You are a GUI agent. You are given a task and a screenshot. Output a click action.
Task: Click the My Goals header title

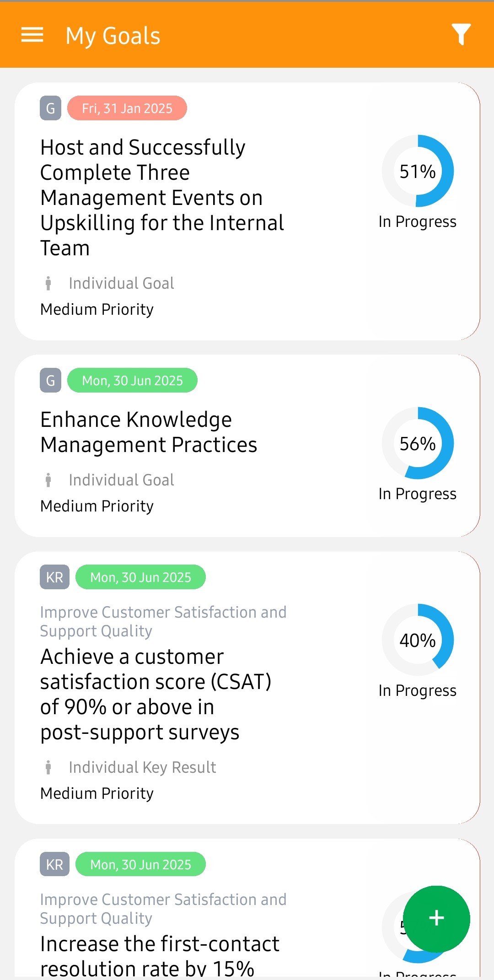pos(113,36)
